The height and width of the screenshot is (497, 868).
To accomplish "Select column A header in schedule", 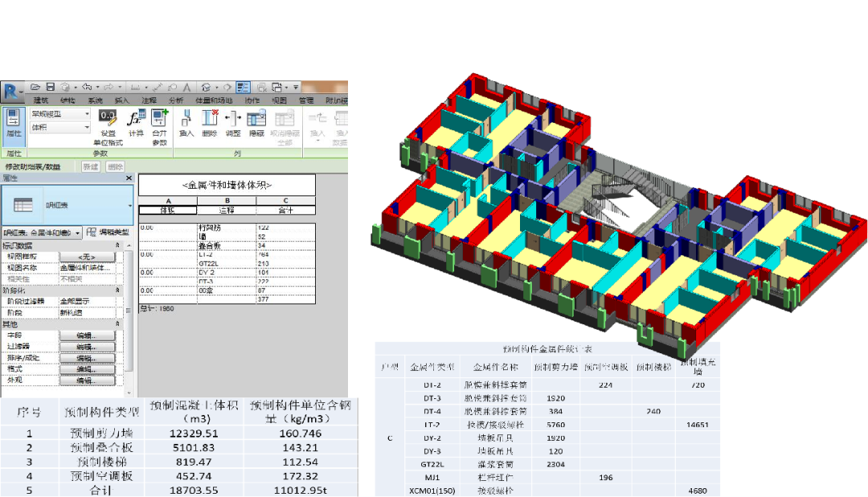I will click(168, 201).
